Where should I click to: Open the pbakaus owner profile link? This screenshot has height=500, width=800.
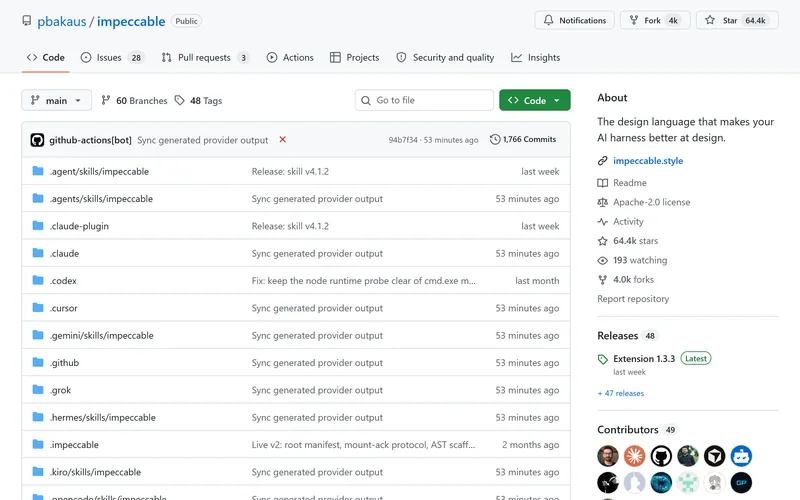pyautogui.click(x=61, y=21)
